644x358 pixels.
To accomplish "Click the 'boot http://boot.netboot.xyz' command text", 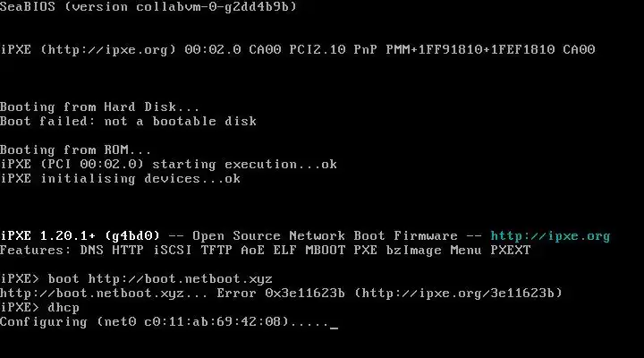I will [160, 279].
